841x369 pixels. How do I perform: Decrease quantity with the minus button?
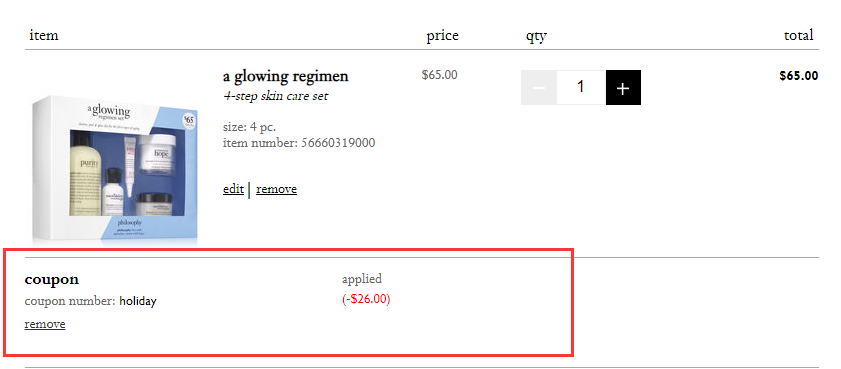(539, 87)
